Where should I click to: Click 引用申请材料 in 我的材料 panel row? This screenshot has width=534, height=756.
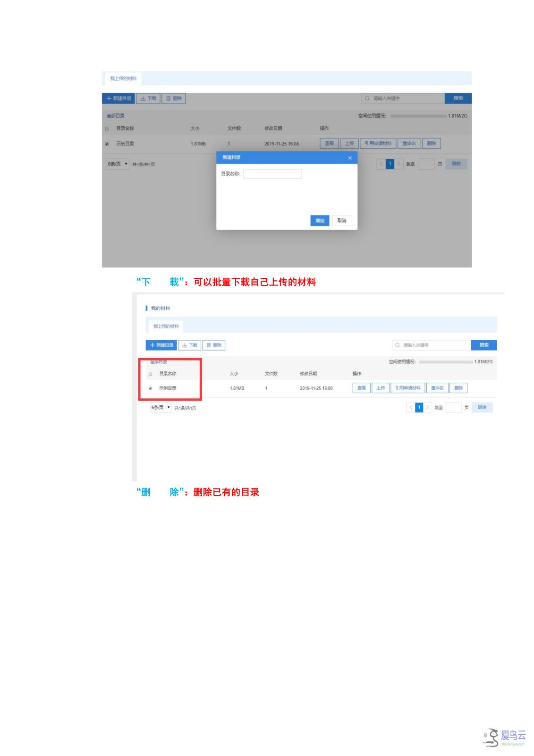tap(408, 388)
